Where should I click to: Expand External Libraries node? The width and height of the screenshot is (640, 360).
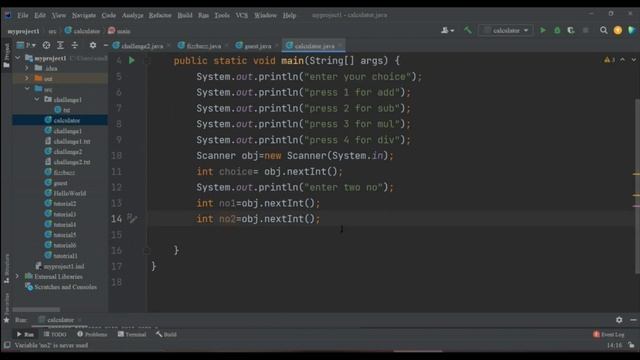18,276
